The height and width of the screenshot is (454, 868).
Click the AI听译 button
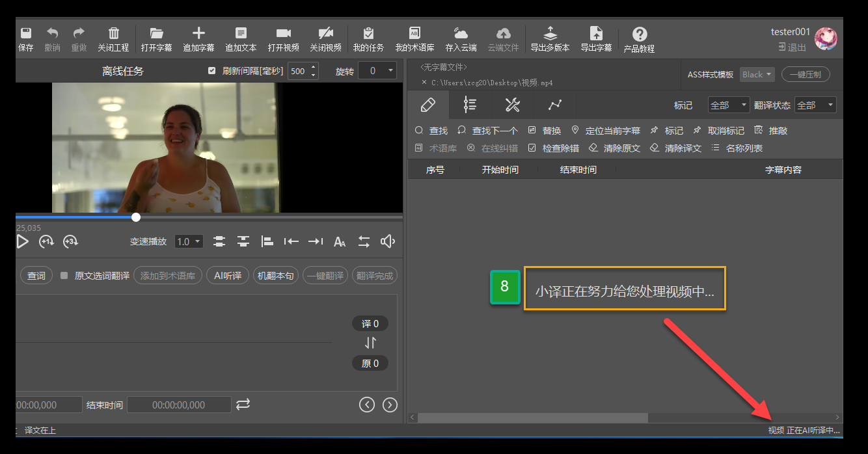tap(227, 275)
